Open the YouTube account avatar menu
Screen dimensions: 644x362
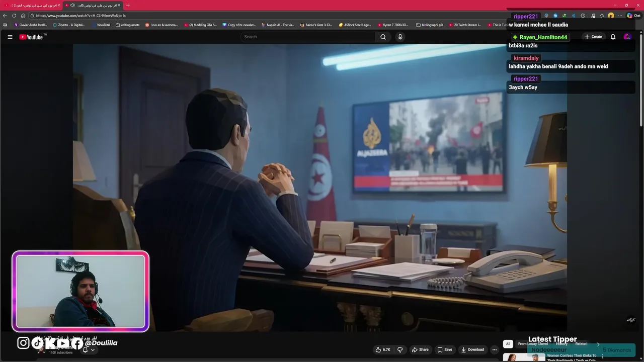(627, 37)
